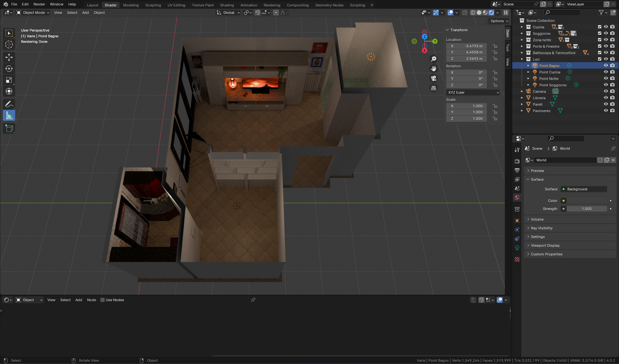Open the Tool tab in sidebar

(x=507, y=47)
